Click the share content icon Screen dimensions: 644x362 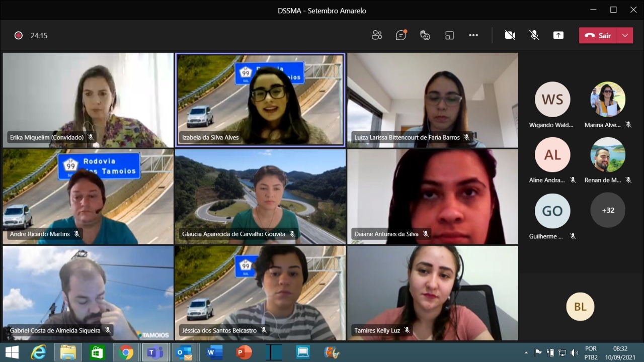click(558, 35)
